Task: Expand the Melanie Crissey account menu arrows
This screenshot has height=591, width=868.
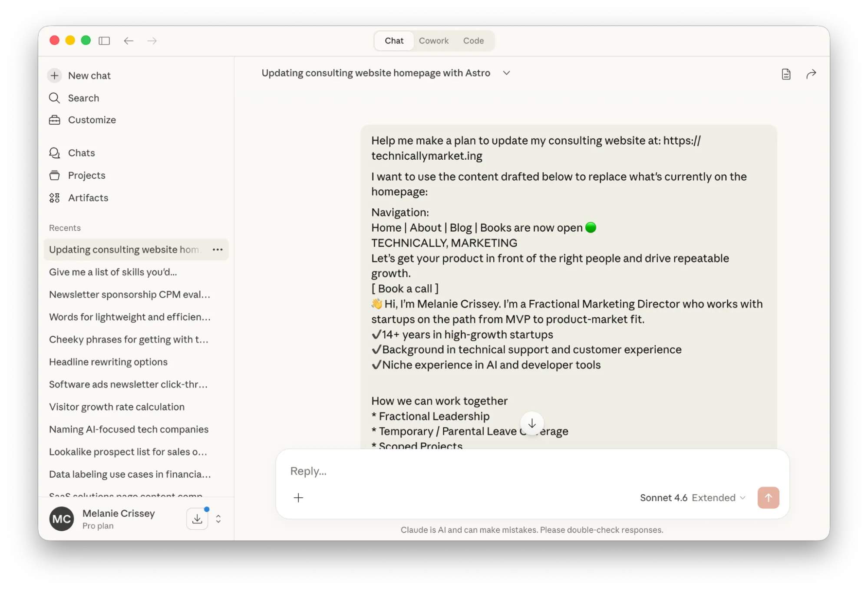Action: click(x=218, y=519)
